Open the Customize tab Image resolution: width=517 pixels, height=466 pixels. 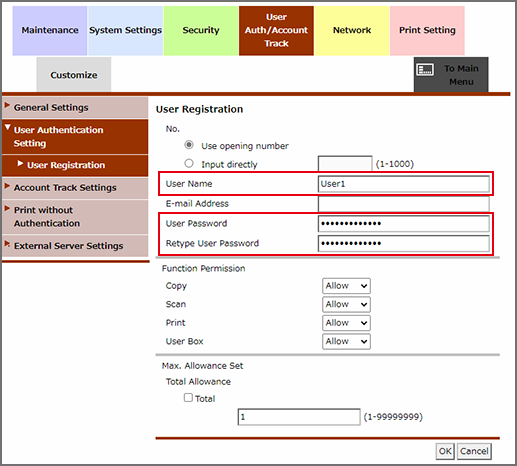click(74, 74)
